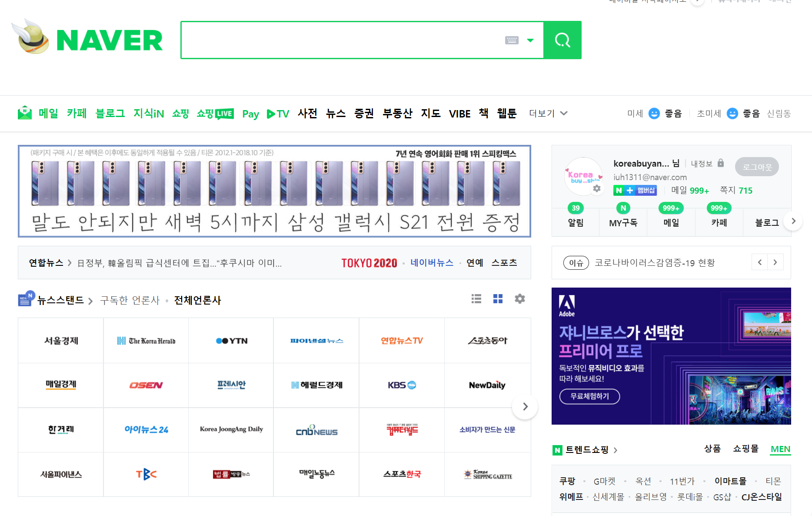
Task: Open the TOKYO 2020 link
Action: (x=369, y=263)
